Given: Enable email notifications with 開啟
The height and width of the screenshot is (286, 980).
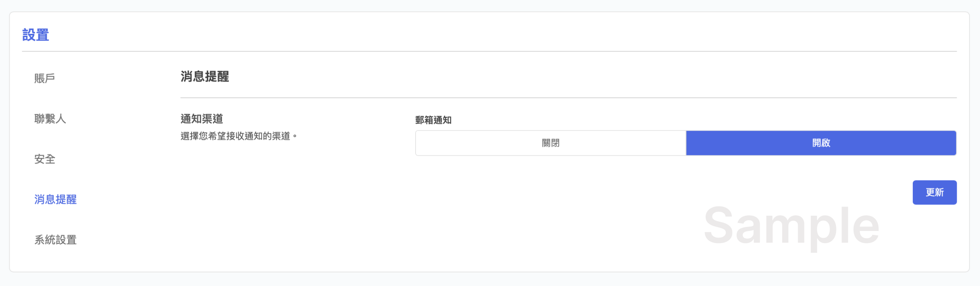Looking at the screenshot, I should pos(821,143).
